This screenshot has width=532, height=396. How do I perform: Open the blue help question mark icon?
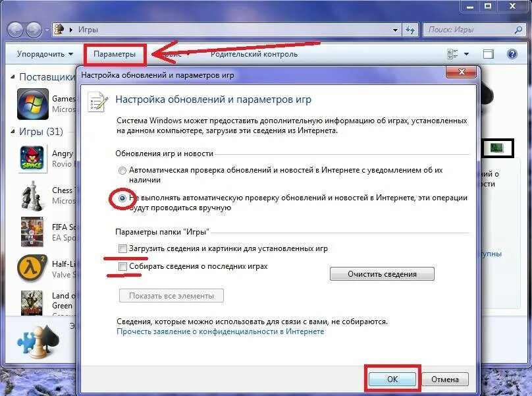512,54
